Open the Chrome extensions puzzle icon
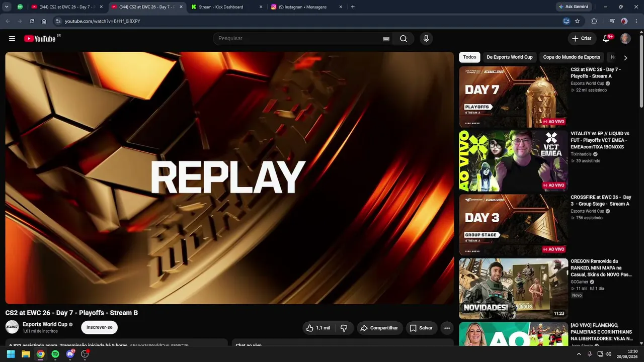This screenshot has width=644, height=362. pyautogui.click(x=594, y=21)
